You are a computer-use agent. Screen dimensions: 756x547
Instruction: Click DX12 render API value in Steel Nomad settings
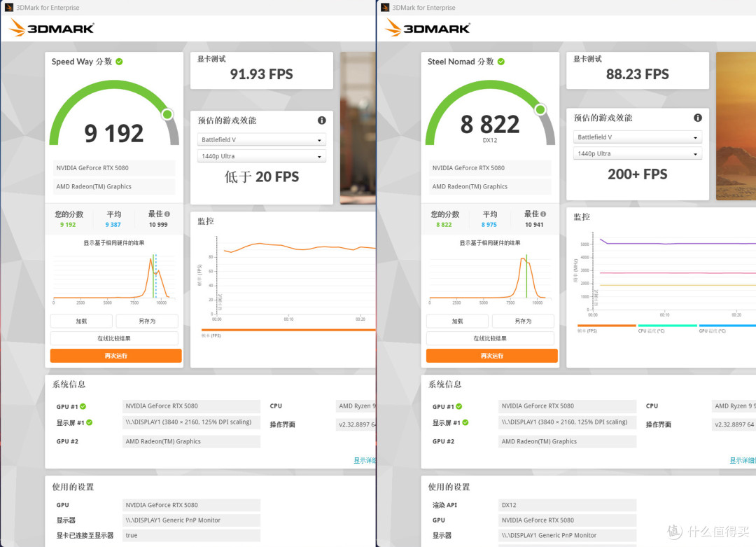click(568, 505)
